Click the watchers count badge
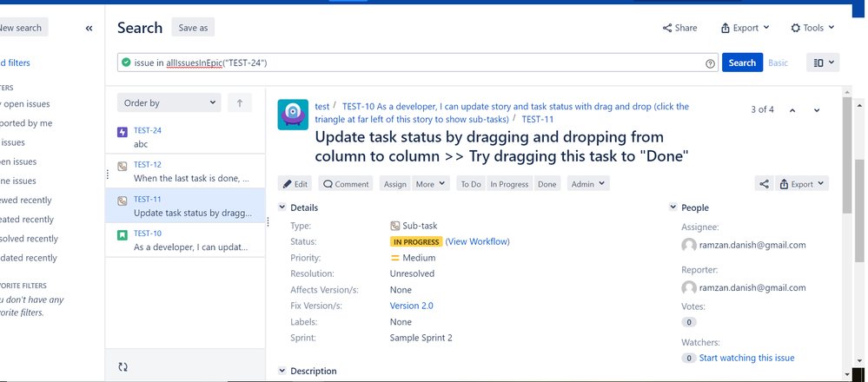868x382 pixels. [x=689, y=359]
